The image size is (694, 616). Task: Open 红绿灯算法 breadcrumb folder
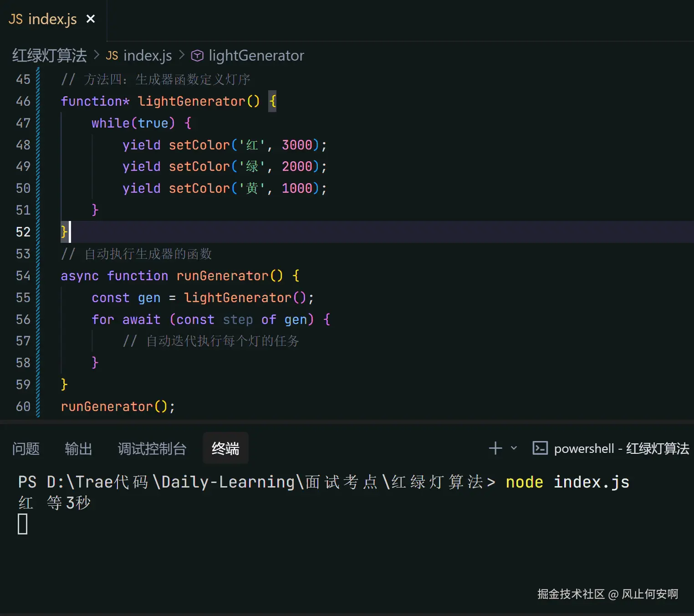(49, 56)
